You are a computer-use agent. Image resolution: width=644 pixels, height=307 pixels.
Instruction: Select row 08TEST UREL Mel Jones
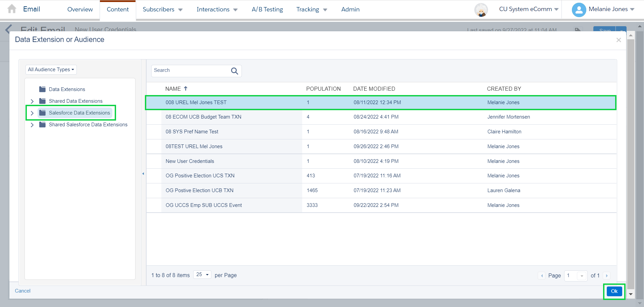381,146
